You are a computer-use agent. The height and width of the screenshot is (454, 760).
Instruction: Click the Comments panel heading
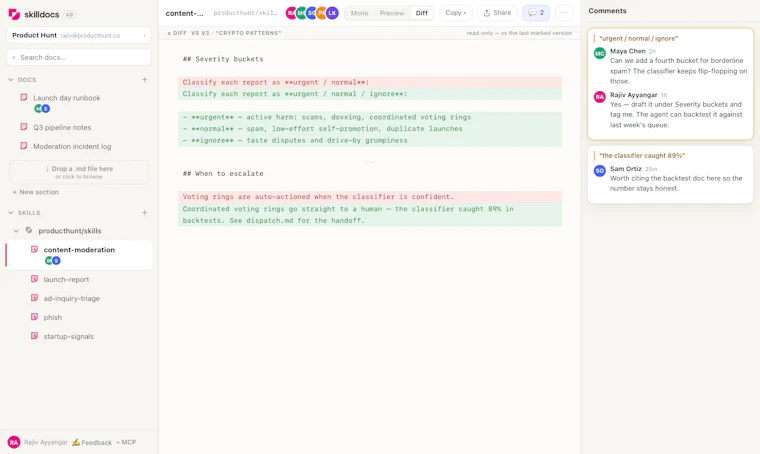click(x=607, y=11)
